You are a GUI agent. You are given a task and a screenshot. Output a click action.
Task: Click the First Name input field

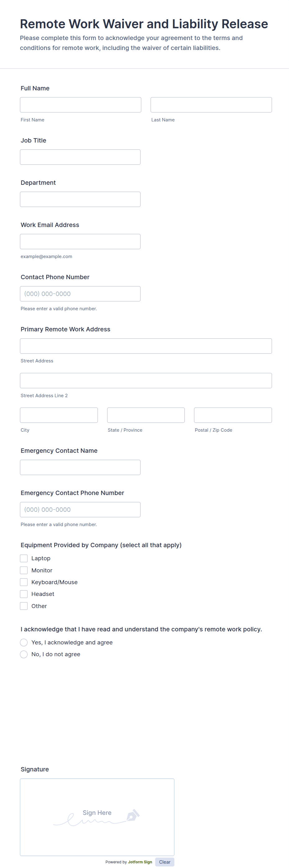[x=80, y=105]
